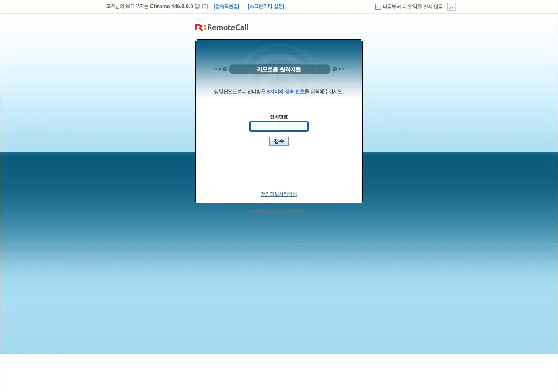Open the 개인정보처리방침 privacy policy link
558x392 pixels.
coord(279,194)
